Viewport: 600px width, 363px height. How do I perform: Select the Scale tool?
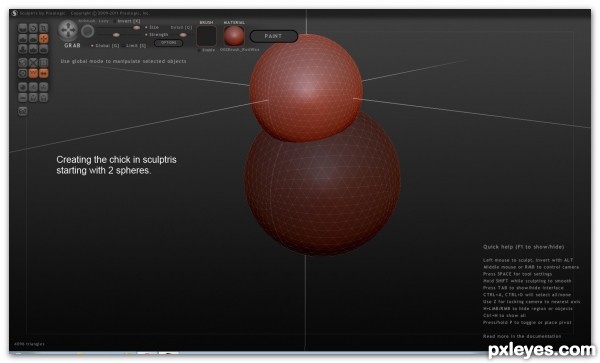tap(44, 28)
